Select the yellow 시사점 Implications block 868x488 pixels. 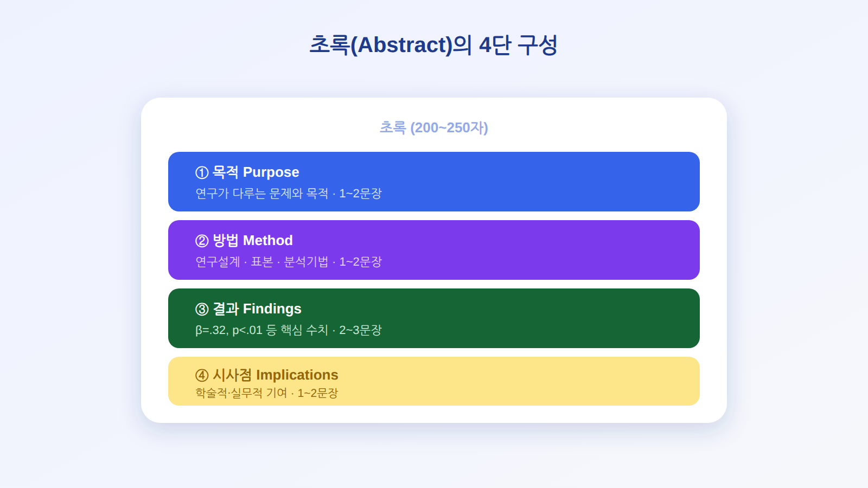(x=434, y=381)
